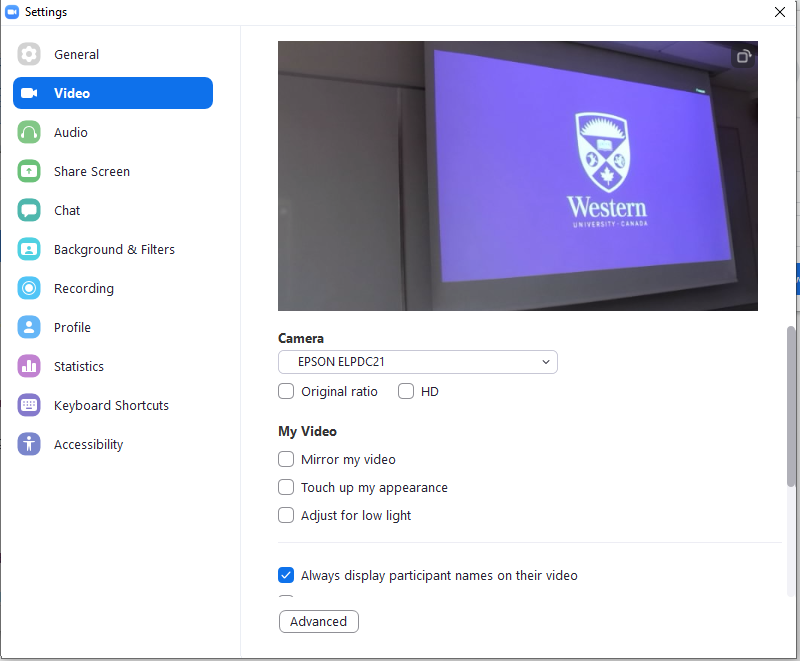Click the Video camera icon in sidebar

pyautogui.click(x=29, y=93)
